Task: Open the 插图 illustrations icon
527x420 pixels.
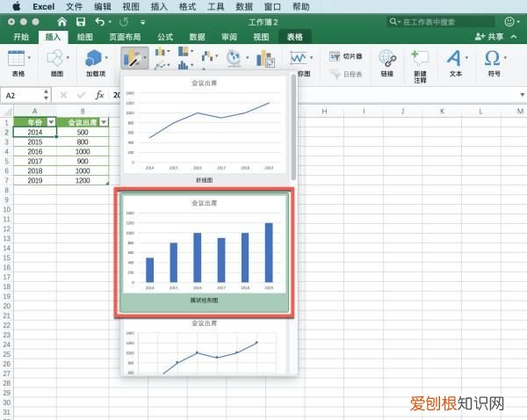Action: (x=55, y=59)
